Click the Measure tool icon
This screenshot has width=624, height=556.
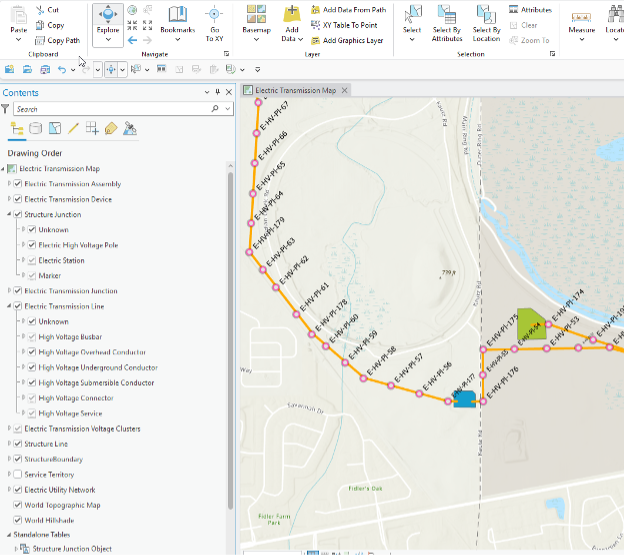point(581,17)
